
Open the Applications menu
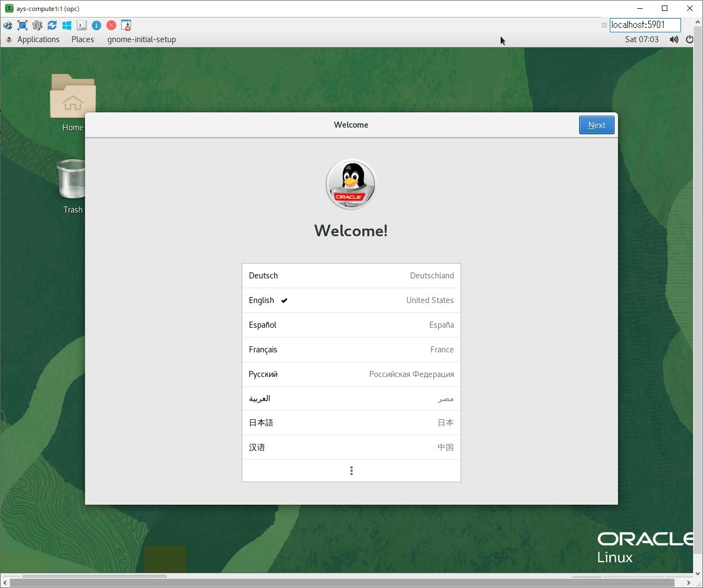(x=38, y=39)
